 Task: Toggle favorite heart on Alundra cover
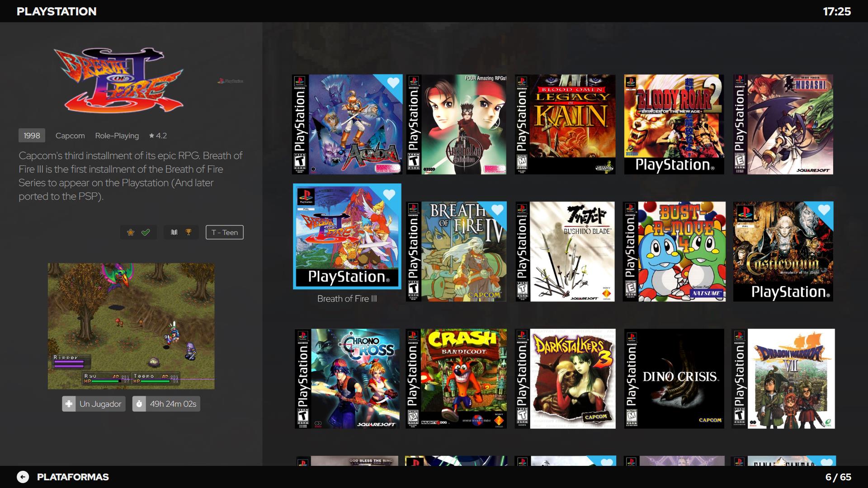pyautogui.click(x=393, y=83)
